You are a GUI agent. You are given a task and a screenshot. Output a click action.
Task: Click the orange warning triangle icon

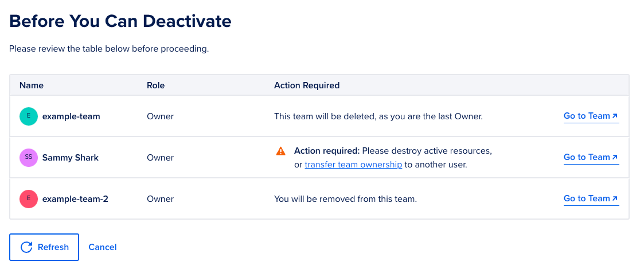[280, 151]
